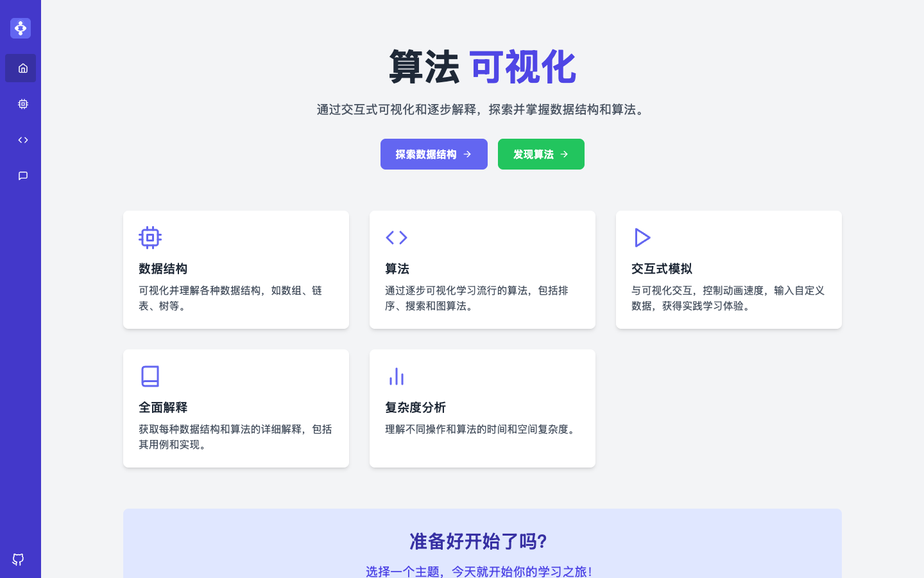Click the 准备好开始了吗? heading

479,541
